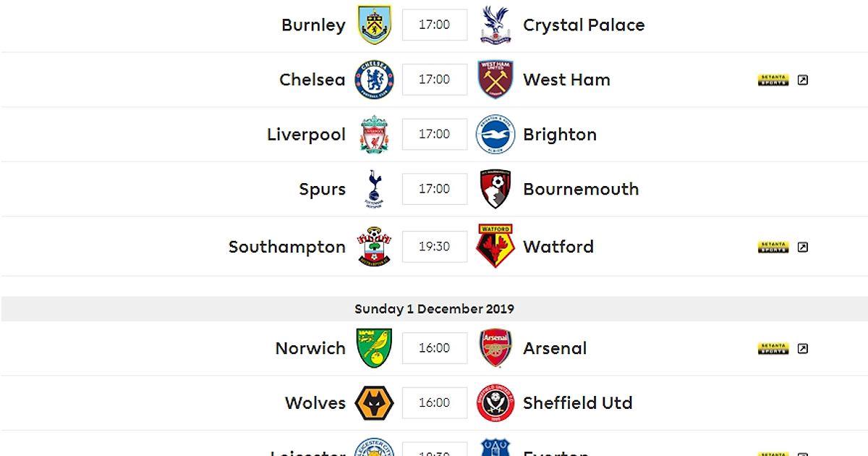Open external link for Southampton match broadcast
Screen dimensions: 868x456
pyautogui.click(x=802, y=248)
